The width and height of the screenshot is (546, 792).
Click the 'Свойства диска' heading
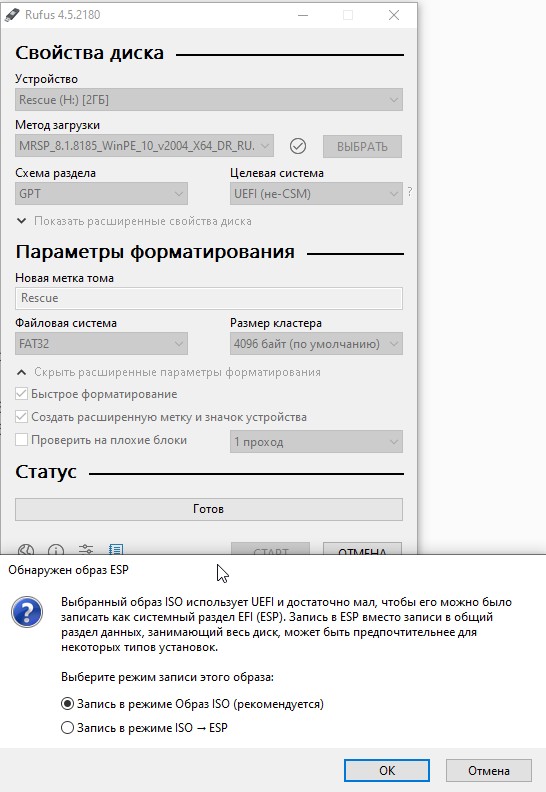pos(89,53)
